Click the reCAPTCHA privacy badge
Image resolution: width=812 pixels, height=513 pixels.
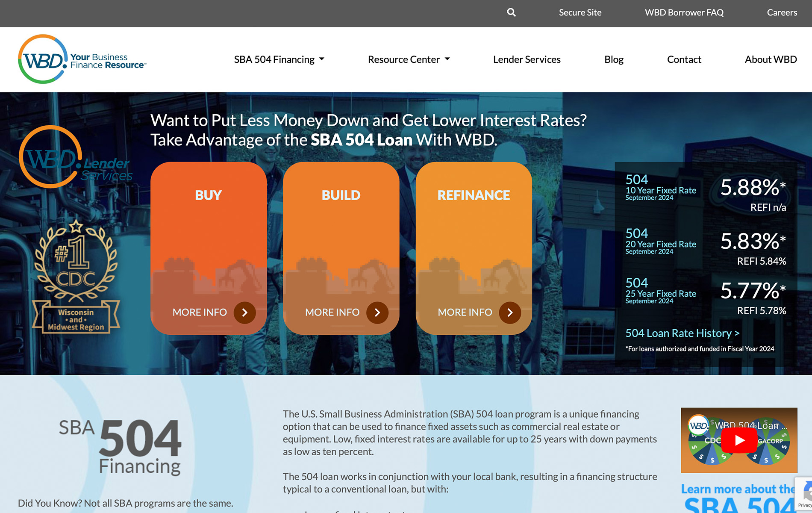(804, 494)
